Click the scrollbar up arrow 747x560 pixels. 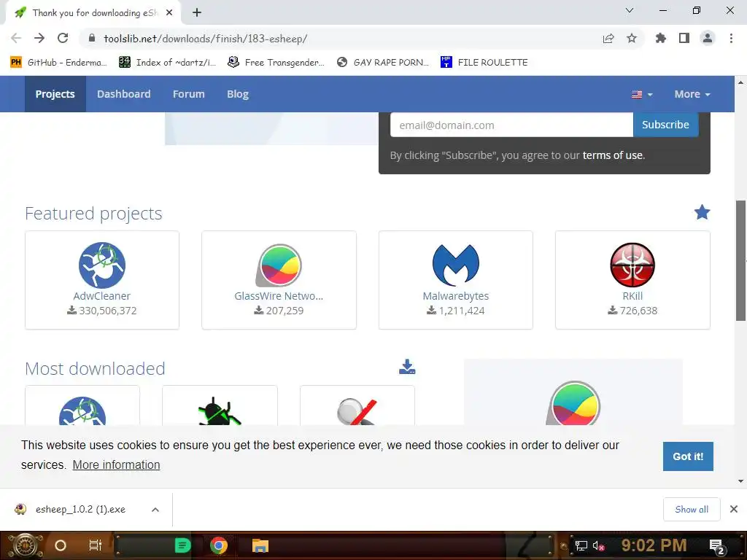pos(741,82)
